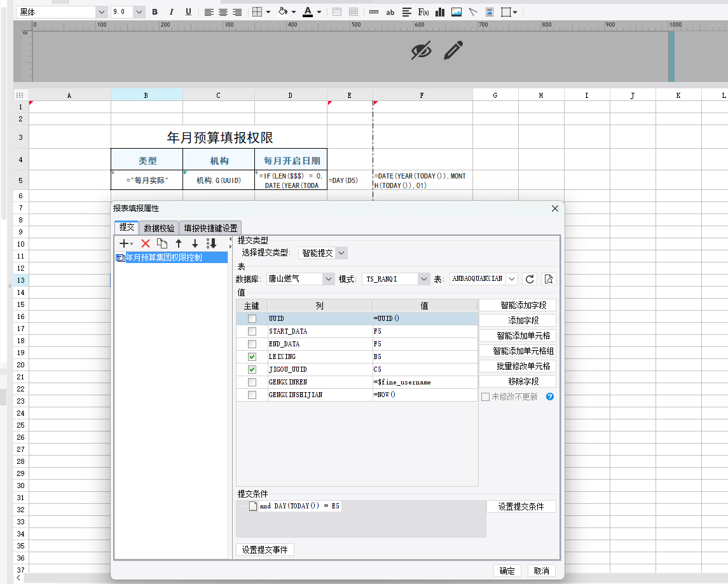The height and width of the screenshot is (584, 728).
Task: Expand border style dropdown arrow
Action: (268, 12)
